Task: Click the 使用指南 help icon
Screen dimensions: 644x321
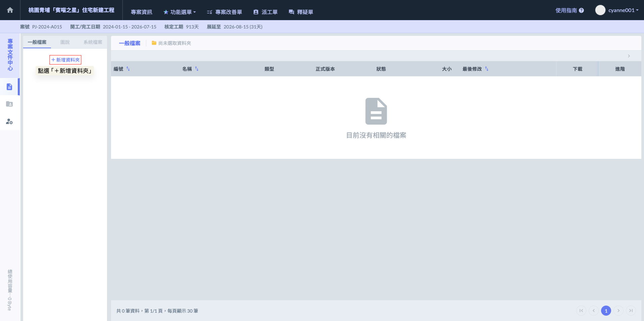Action: [x=581, y=10]
